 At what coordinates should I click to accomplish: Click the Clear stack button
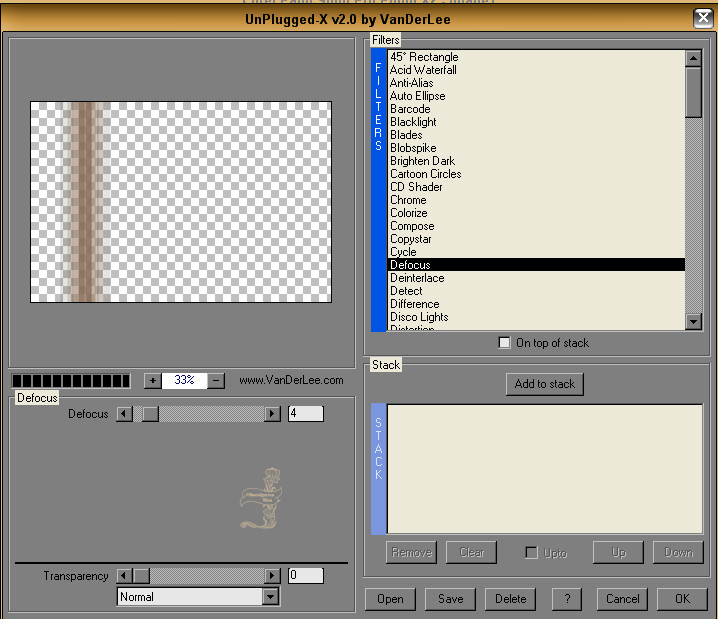[471, 553]
